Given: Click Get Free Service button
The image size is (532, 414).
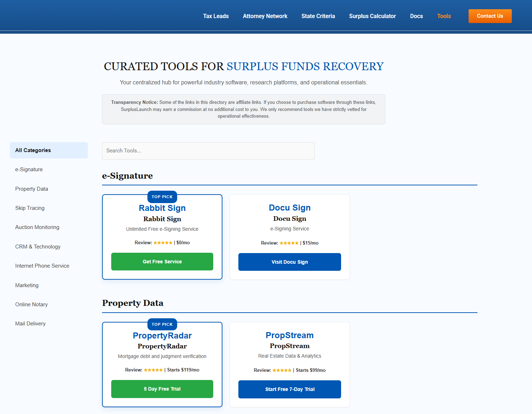Looking at the screenshot, I should (162, 262).
